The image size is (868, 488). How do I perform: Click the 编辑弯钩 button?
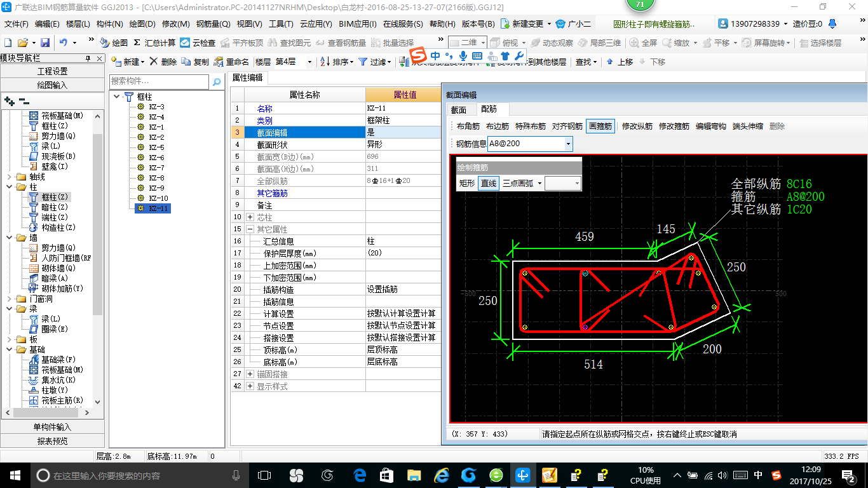pos(711,126)
